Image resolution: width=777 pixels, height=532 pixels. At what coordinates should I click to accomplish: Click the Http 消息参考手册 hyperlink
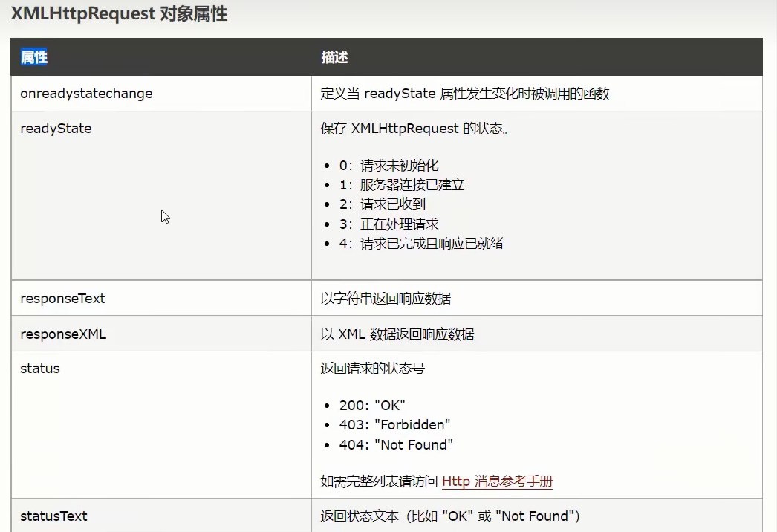498,481
